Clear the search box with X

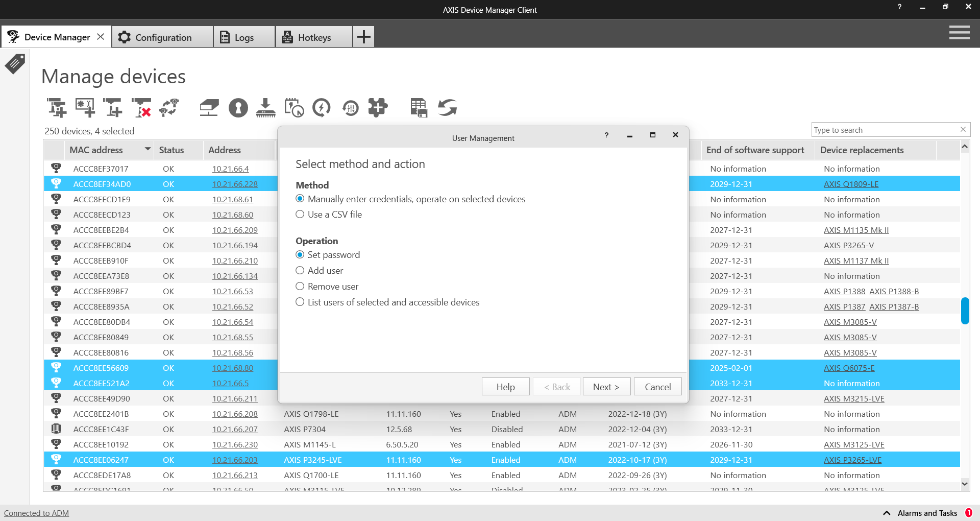(x=963, y=129)
